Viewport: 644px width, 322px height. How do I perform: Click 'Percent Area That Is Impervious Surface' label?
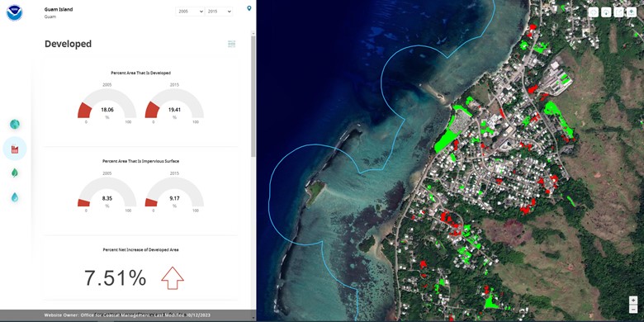140,161
